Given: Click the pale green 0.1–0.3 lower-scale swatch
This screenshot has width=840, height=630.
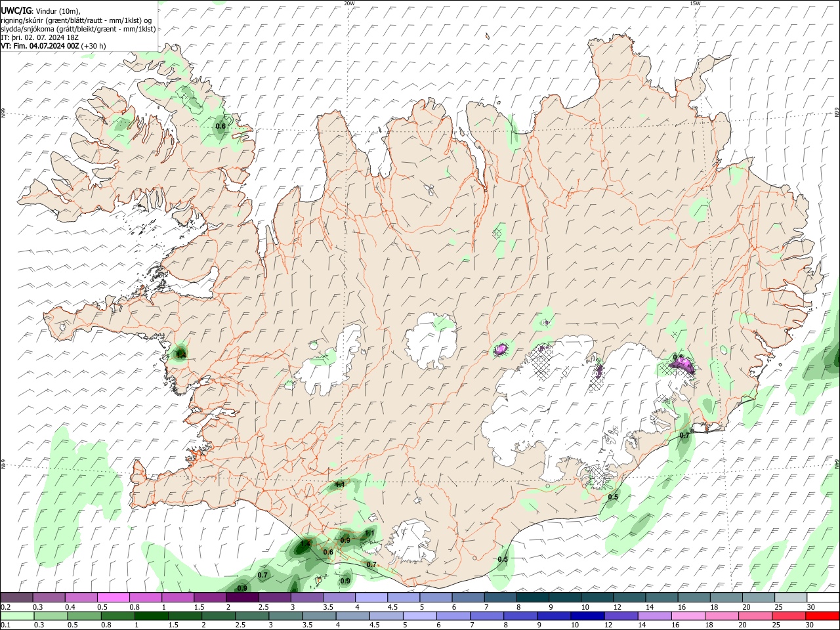Looking at the screenshot, I should tap(17, 616).
